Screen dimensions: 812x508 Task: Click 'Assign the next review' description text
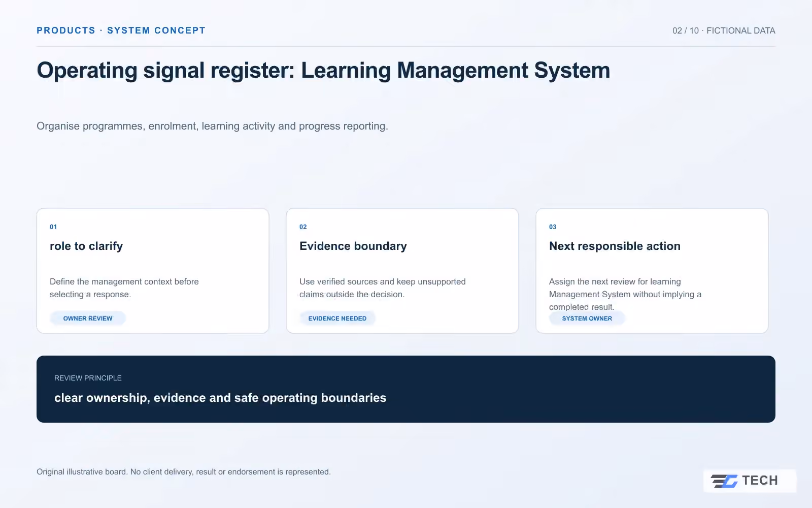coord(625,294)
